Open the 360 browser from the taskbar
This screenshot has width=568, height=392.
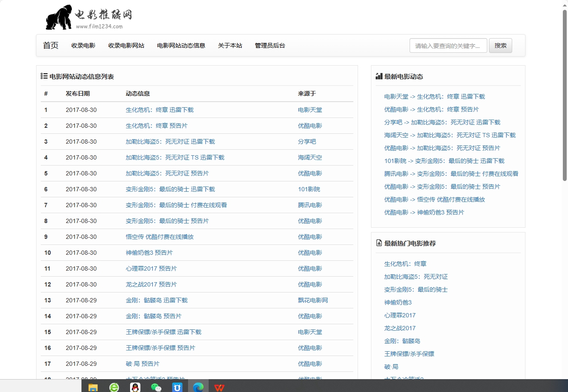click(114, 386)
